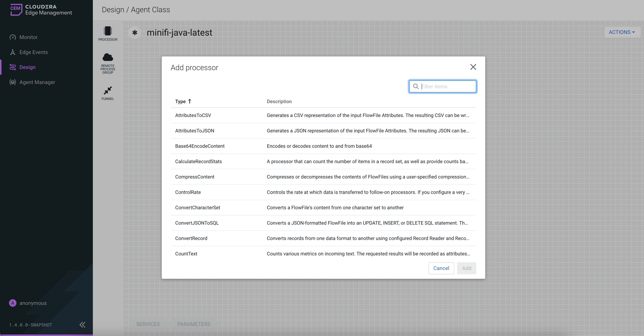
Task: Focus the Filter items input field
Action: pyautogui.click(x=447, y=86)
